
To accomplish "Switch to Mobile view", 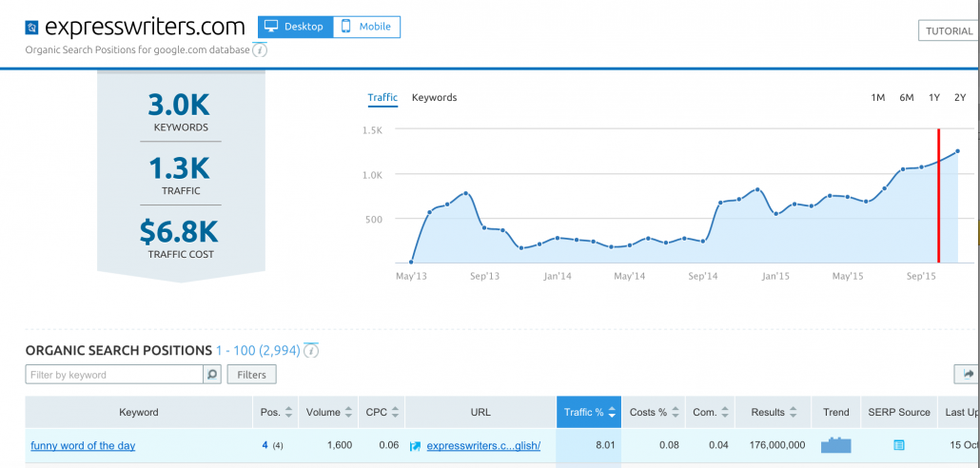I will pyautogui.click(x=367, y=27).
